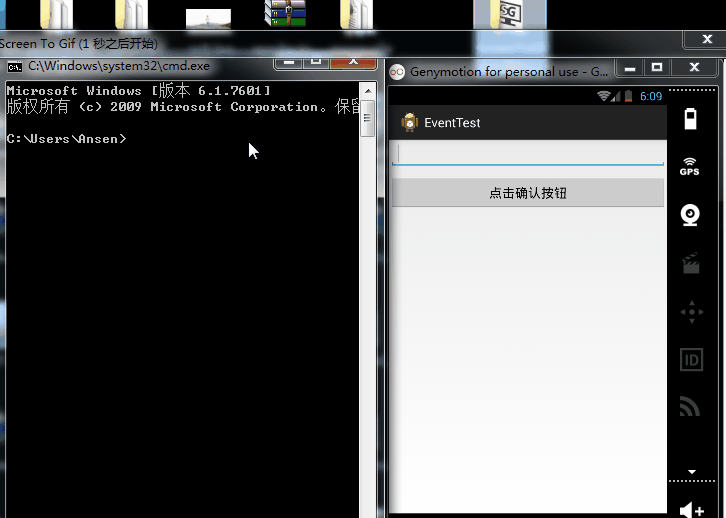The width and height of the screenshot is (726, 518).
Task: Focus the empty text input field in EventTest
Action: click(528, 155)
